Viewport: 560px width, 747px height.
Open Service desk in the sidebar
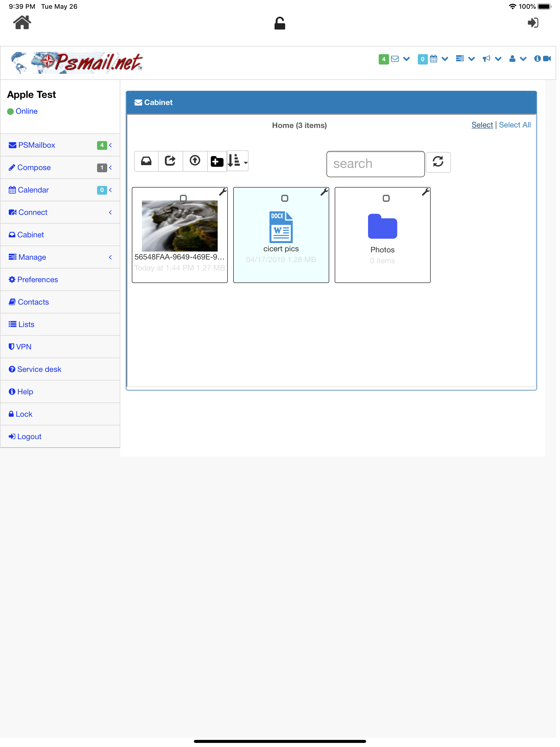click(60, 369)
